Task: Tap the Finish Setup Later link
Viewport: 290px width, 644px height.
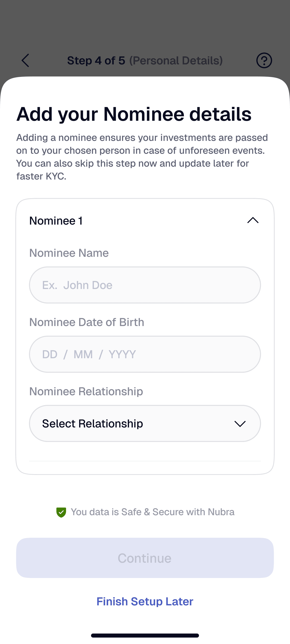Action: tap(145, 602)
